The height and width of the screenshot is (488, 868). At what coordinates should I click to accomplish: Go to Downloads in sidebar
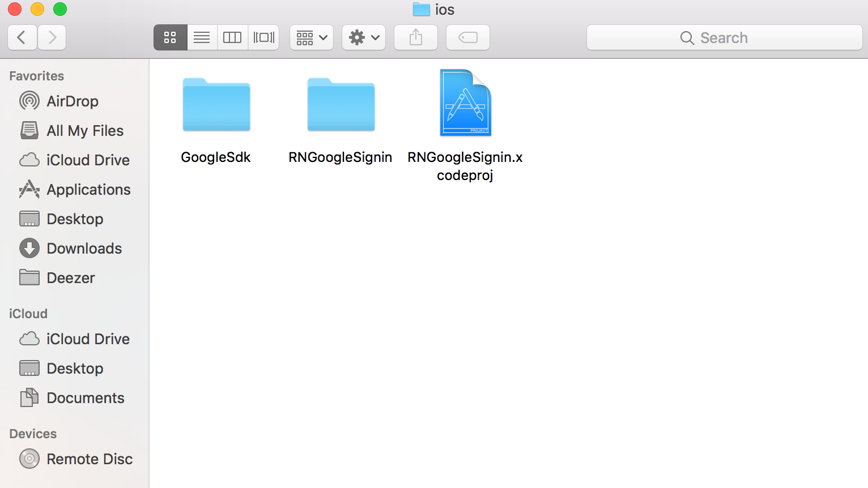84,249
